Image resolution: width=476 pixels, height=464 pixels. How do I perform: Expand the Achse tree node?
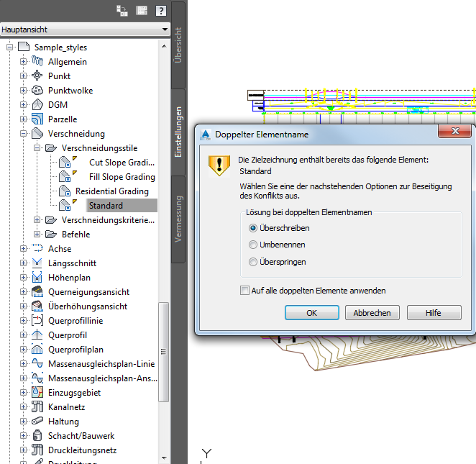[x=24, y=248]
